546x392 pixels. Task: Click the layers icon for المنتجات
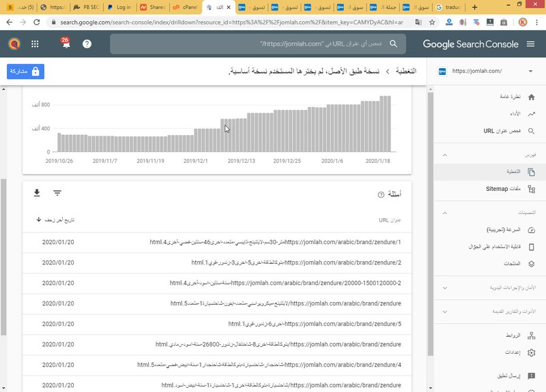pos(532,264)
